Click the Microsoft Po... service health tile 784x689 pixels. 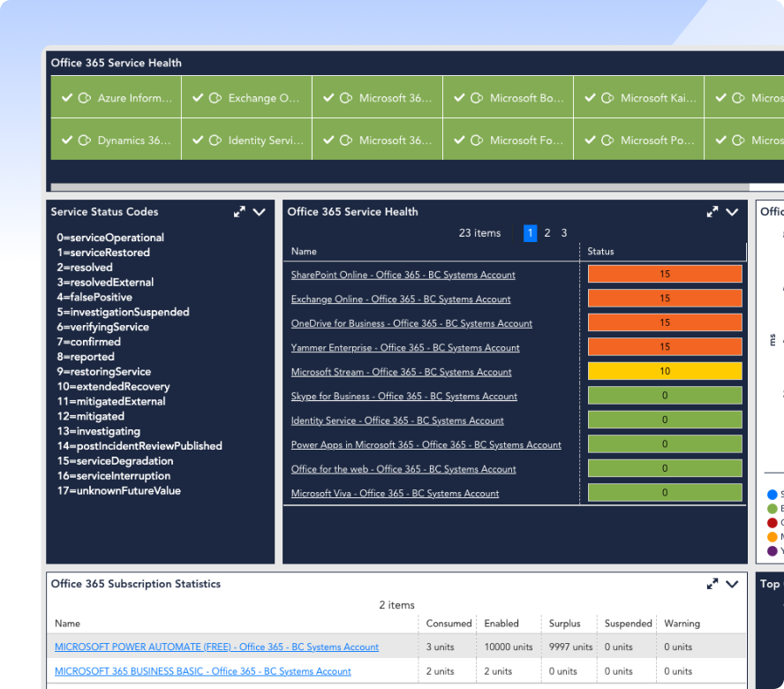(639, 139)
